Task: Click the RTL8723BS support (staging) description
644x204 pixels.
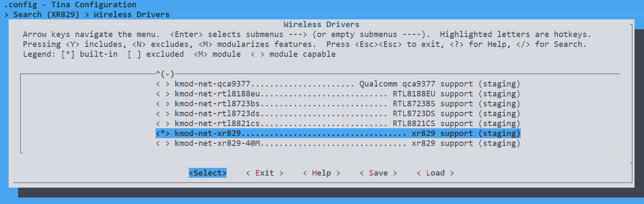Action: pos(456,104)
